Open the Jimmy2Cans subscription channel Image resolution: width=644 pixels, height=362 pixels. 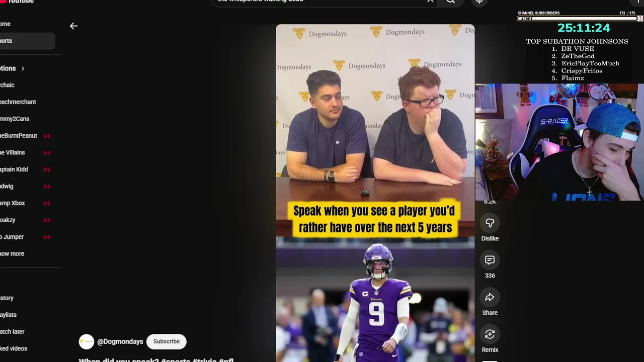pos(28,119)
